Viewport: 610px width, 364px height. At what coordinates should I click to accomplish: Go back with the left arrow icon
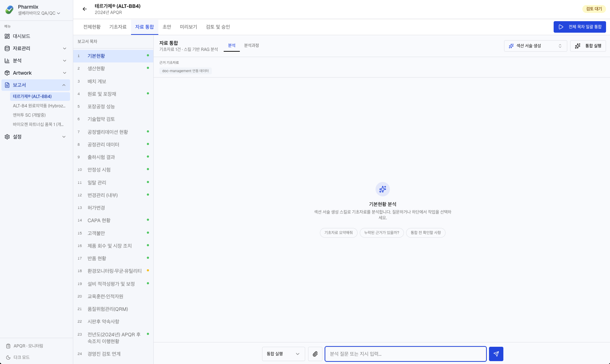pos(85,9)
